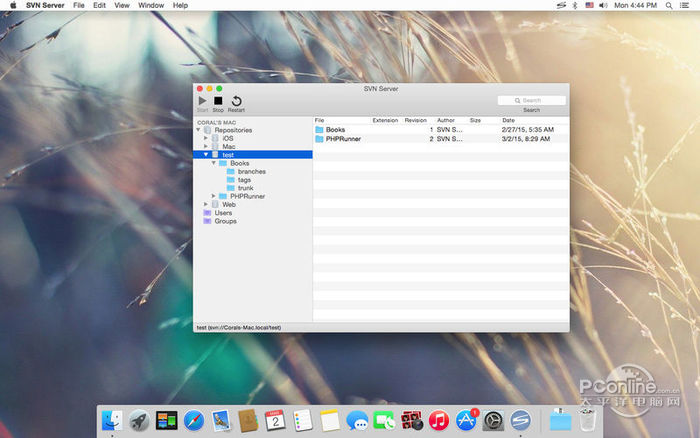Sort file list by Date column
The width and height of the screenshot is (700, 438).
click(x=509, y=120)
